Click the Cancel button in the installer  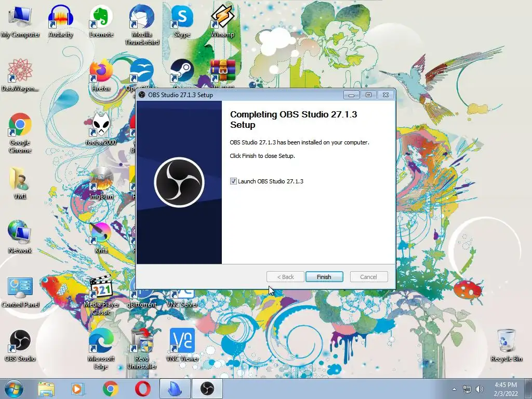point(368,277)
